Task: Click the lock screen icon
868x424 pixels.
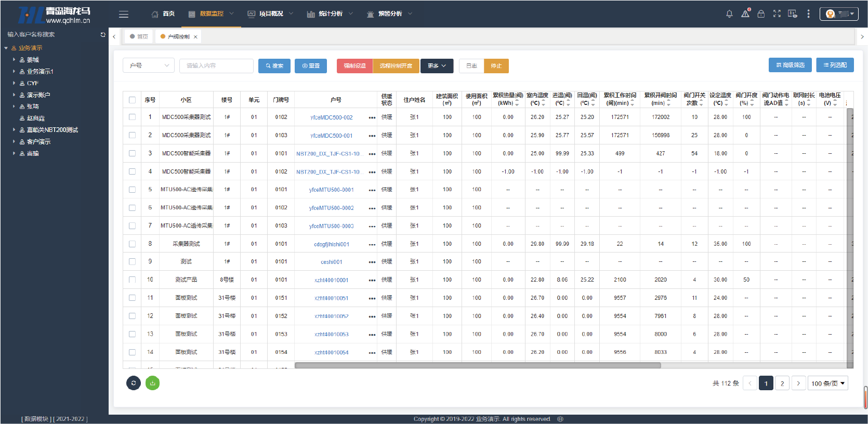Action: coord(761,14)
